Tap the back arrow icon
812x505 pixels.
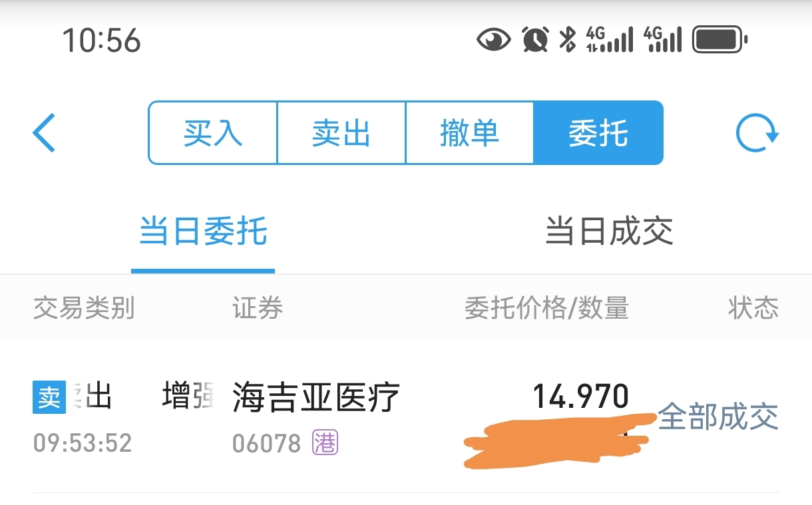(44, 132)
